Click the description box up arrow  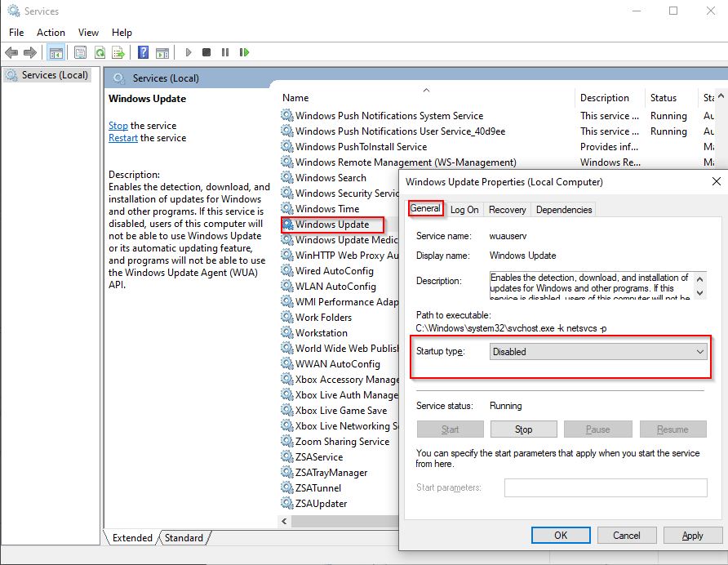point(699,279)
